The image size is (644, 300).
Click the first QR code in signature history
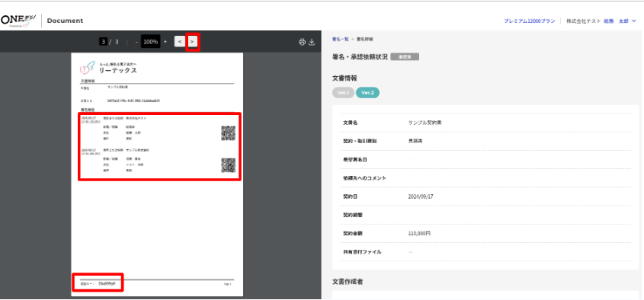[229, 133]
